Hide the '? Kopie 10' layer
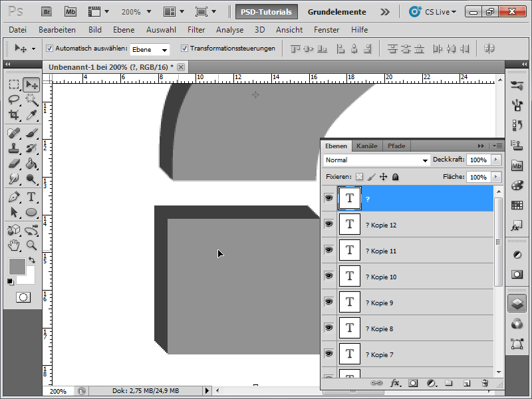The width and height of the screenshot is (532, 399). 329,276
